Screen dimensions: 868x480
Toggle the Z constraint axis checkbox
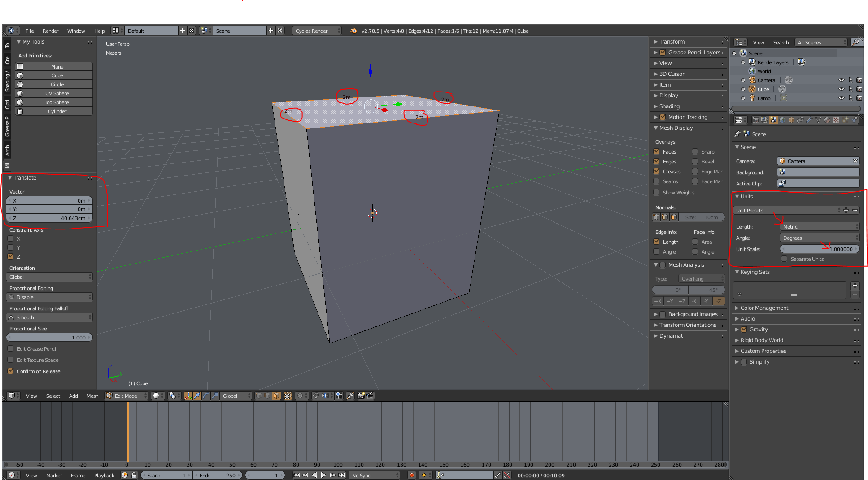11,256
